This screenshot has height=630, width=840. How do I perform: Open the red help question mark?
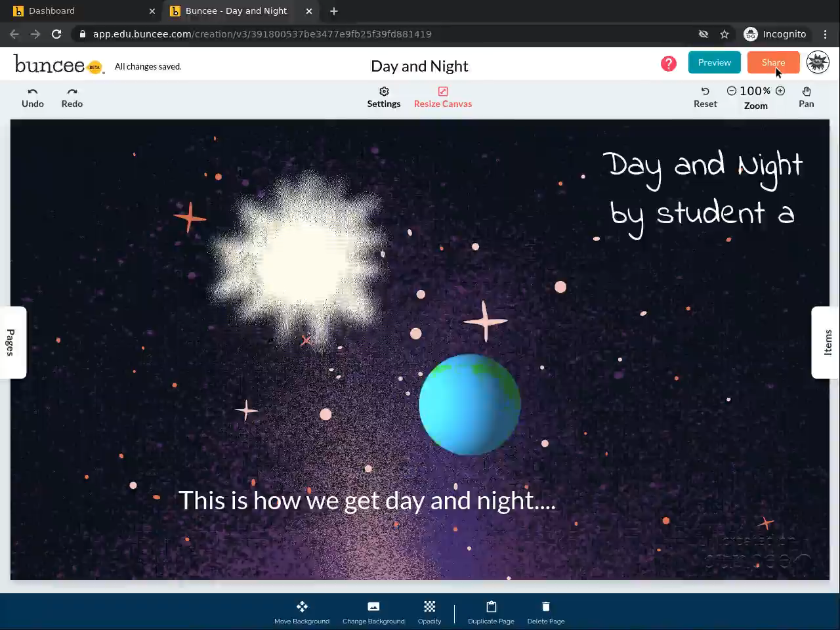pyautogui.click(x=669, y=63)
